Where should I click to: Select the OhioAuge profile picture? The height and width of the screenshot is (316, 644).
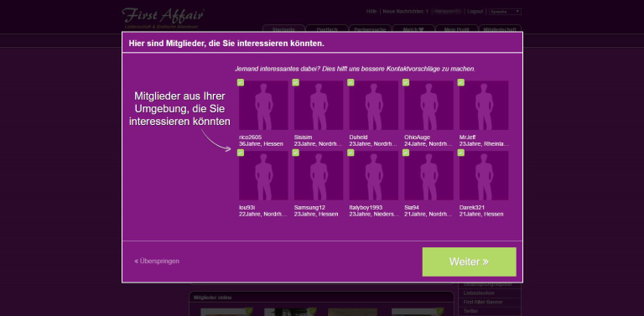(428, 106)
